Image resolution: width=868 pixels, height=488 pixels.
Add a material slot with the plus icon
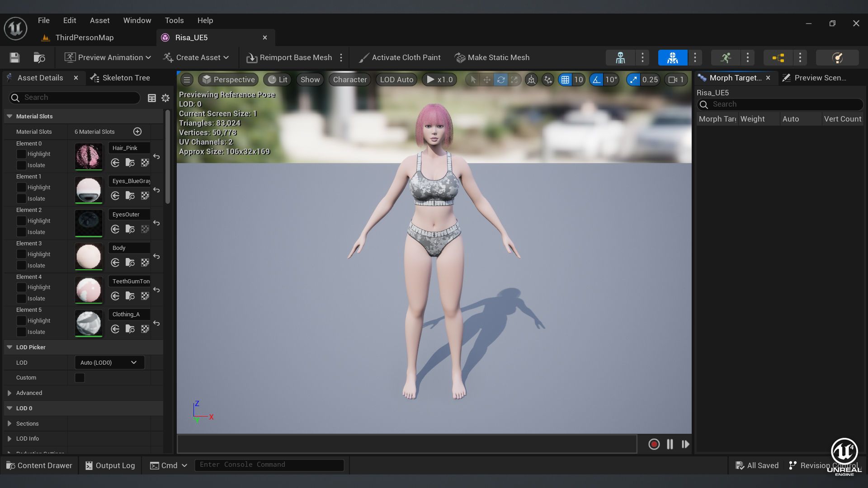click(x=137, y=131)
